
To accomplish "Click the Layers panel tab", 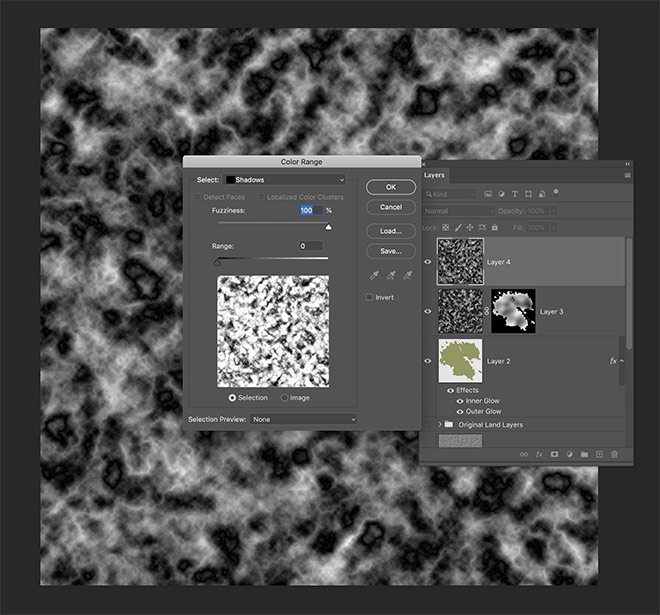I will click(435, 175).
